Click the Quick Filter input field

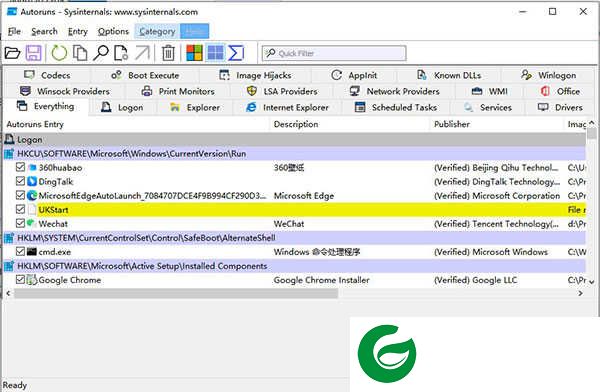(x=334, y=53)
